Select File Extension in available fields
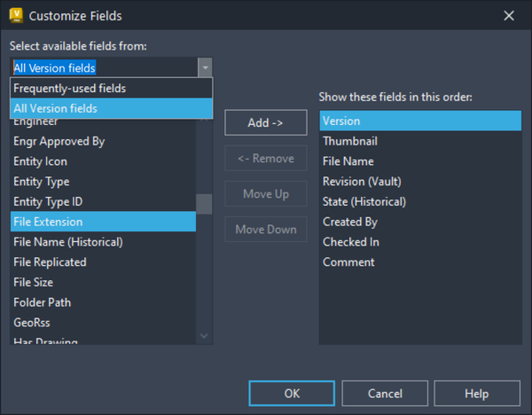The image size is (532, 415). tap(48, 222)
